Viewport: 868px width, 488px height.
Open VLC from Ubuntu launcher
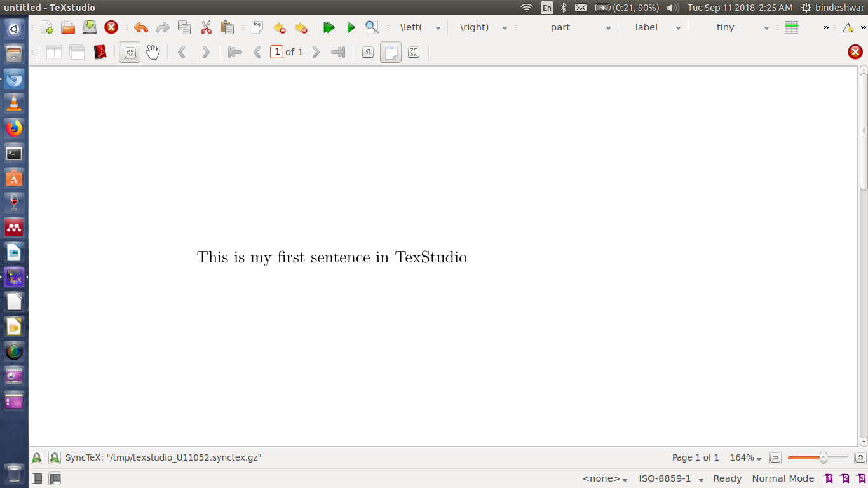click(14, 104)
